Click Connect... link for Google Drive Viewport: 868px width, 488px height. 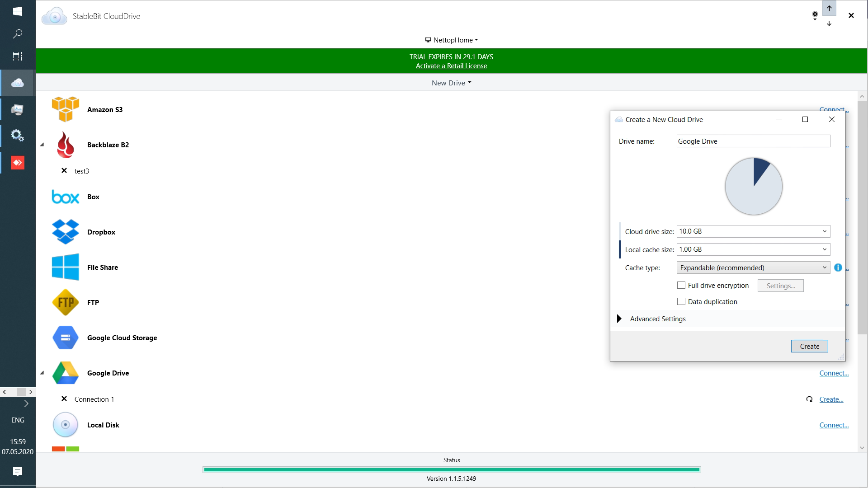[834, 373]
